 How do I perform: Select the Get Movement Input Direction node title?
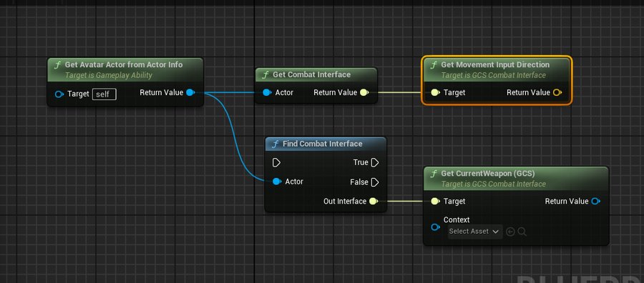coord(495,65)
